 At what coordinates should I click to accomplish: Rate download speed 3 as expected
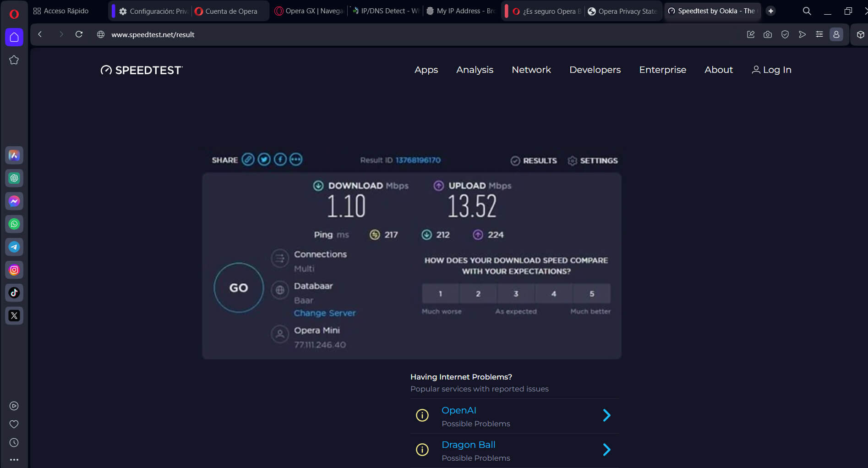coord(516,293)
